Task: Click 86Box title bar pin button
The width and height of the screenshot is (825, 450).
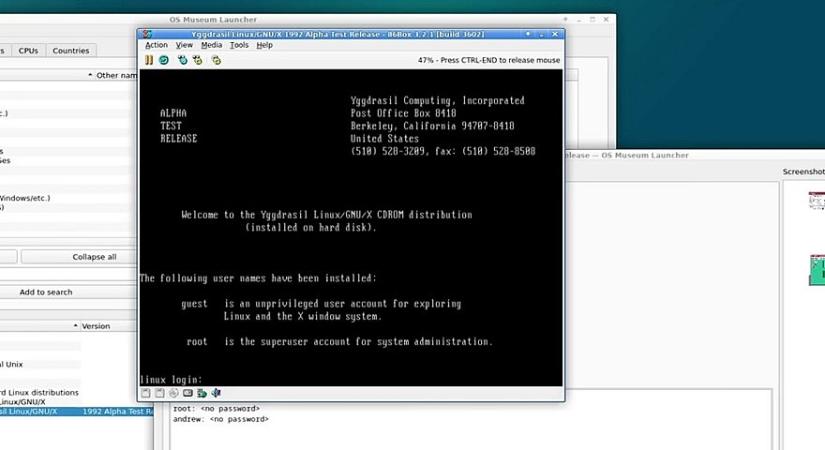Action: (528, 34)
